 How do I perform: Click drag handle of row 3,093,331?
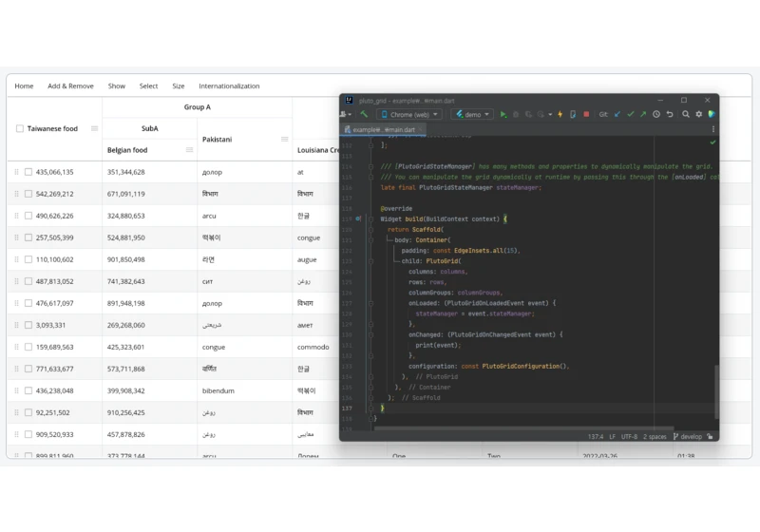[x=16, y=325]
